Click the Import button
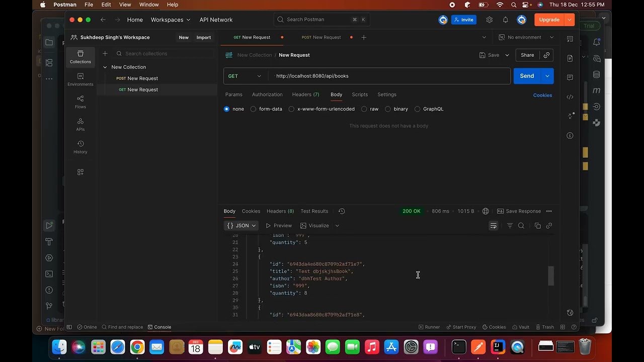 pos(204,37)
